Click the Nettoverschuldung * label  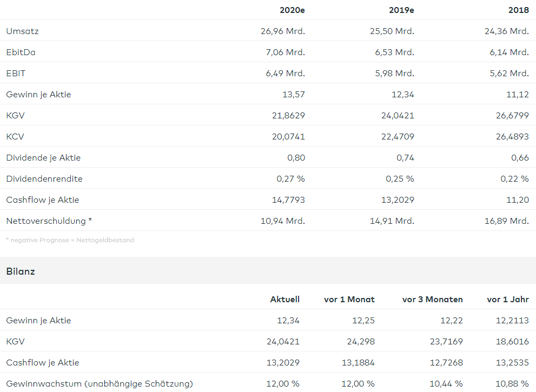tap(49, 221)
